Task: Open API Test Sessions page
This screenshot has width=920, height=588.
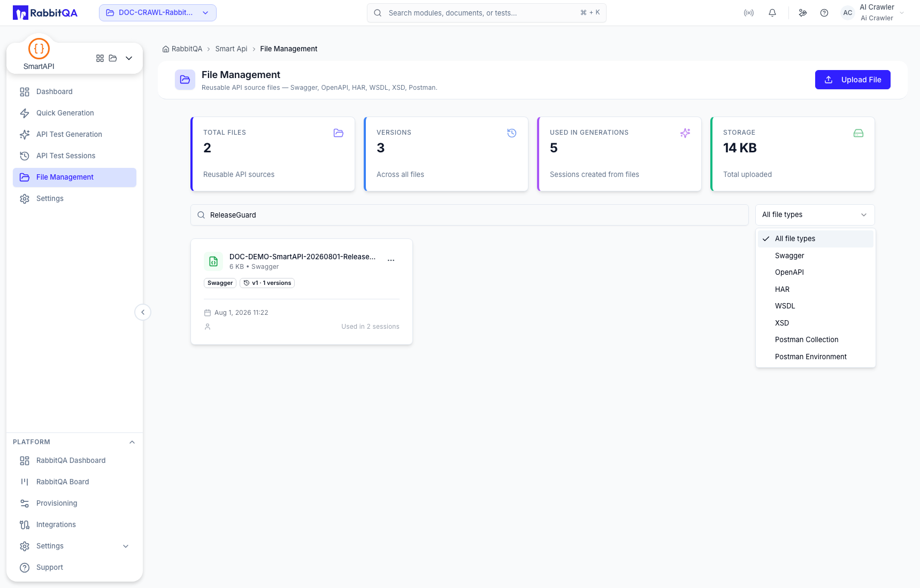Action: (74, 156)
